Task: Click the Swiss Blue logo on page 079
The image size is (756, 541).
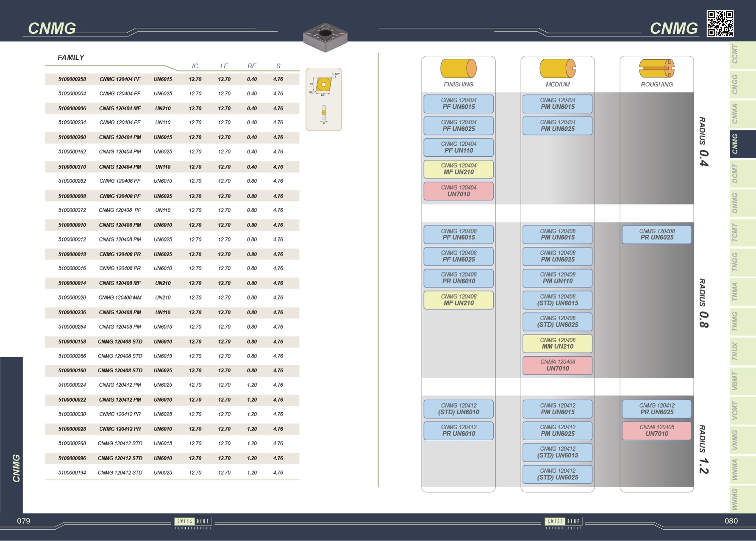Action: [193, 522]
